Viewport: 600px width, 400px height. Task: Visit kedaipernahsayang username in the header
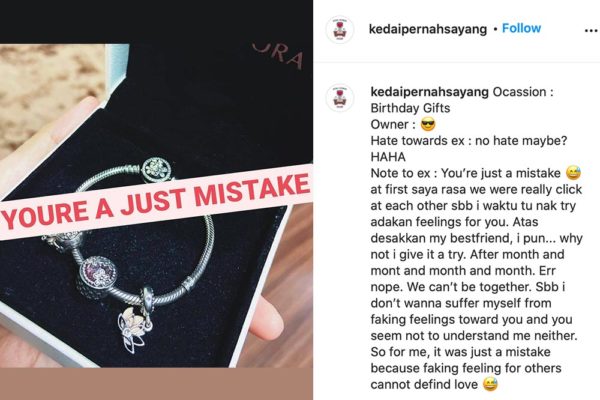pyautogui.click(x=428, y=29)
